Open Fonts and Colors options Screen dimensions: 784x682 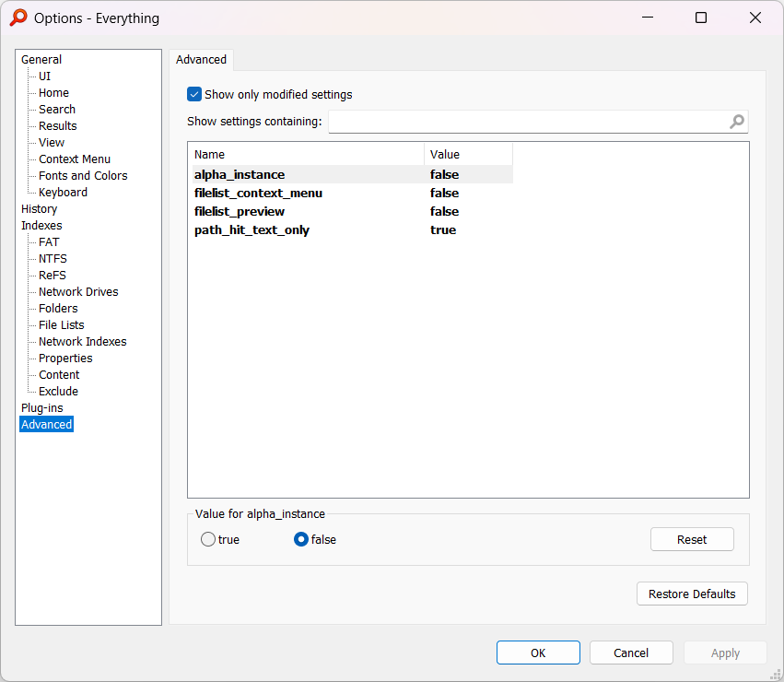coord(83,176)
